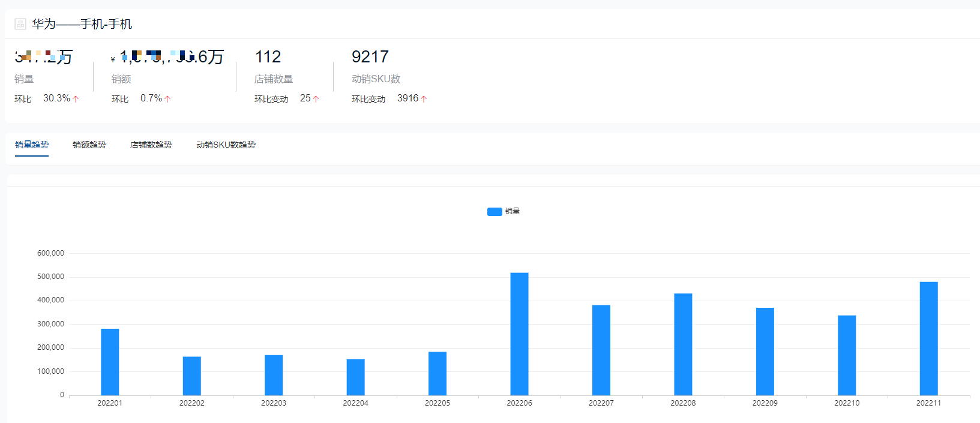
Task: Click the brand icon beside 华为 title
Action: tap(20, 24)
